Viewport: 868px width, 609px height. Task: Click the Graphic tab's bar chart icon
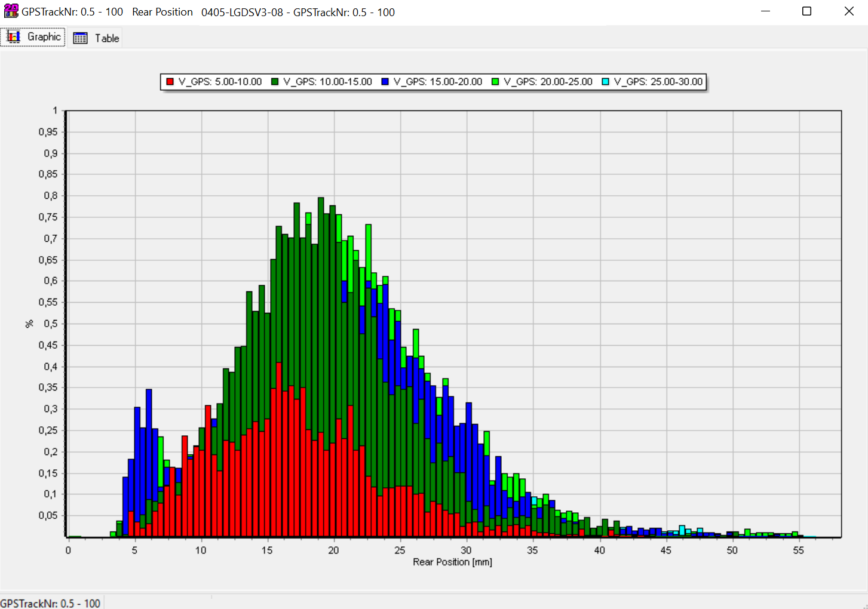14,37
